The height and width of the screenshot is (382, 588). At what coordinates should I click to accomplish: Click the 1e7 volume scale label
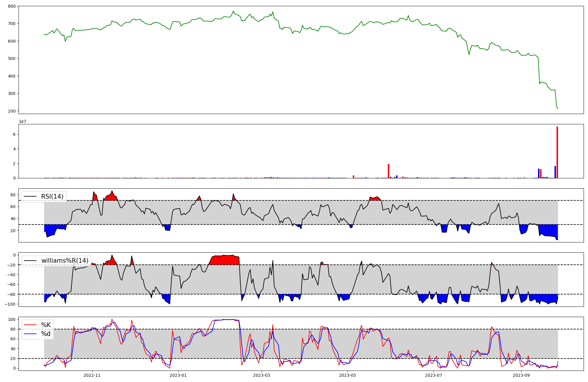point(22,122)
